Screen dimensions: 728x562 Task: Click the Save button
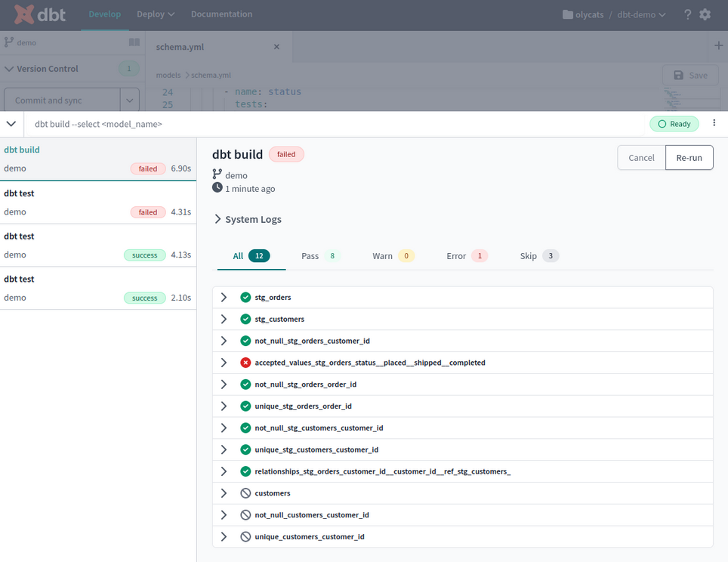[x=690, y=76]
